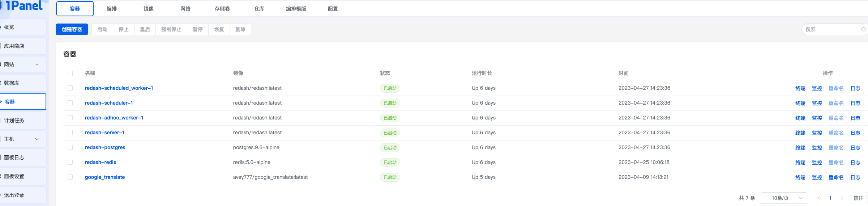Open 终端 for redash-scheduled_worker-1
Viewport: 868px width, 206px height.
coord(800,88)
